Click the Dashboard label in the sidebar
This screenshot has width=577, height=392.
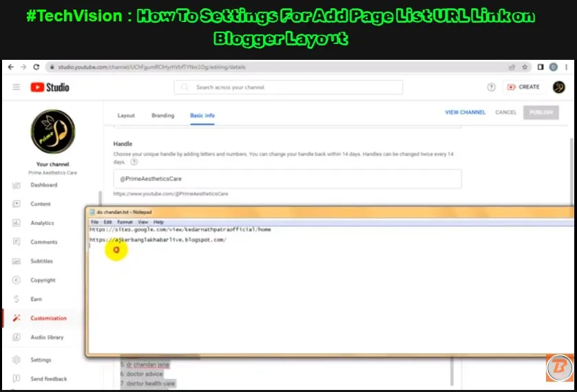[44, 185]
